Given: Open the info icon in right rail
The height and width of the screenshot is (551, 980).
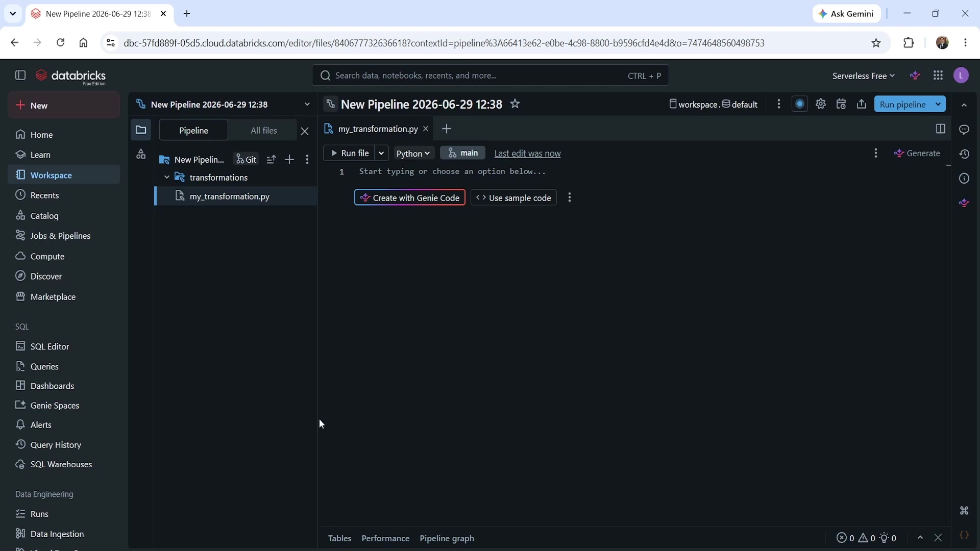Looking at the screenshot, I should pos(964,179).
